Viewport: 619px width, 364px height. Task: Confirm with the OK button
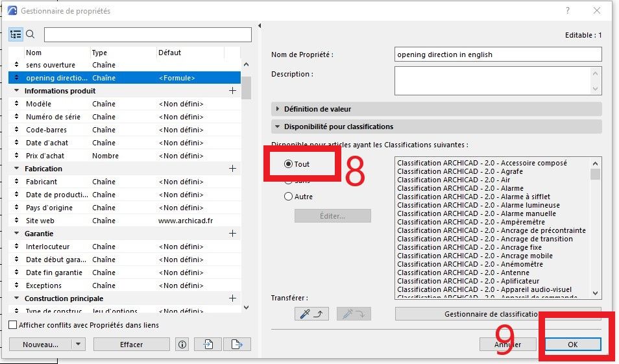[x=573, y=345]
